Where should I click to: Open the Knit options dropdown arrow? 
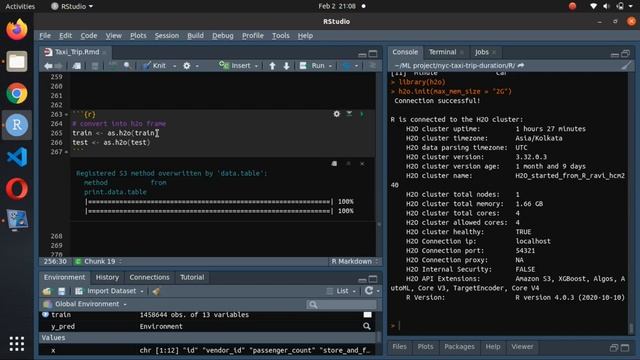174,66
